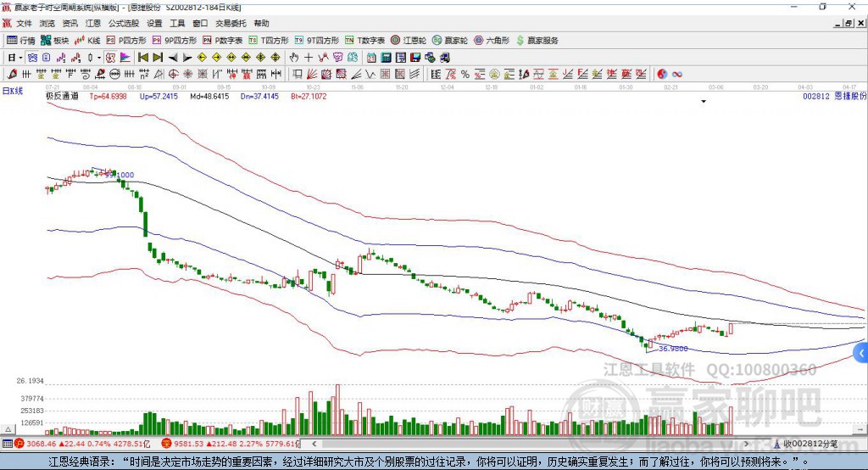This screenshot has height=470, width=868.
Task: Open the T四方形 tool
Action: 269,41
